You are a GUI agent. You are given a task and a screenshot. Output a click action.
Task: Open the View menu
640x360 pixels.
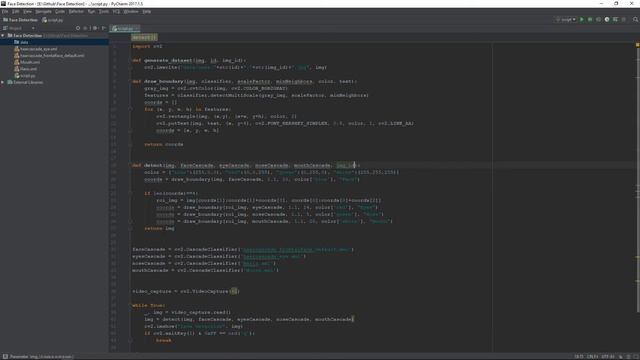tap(27, 11)
